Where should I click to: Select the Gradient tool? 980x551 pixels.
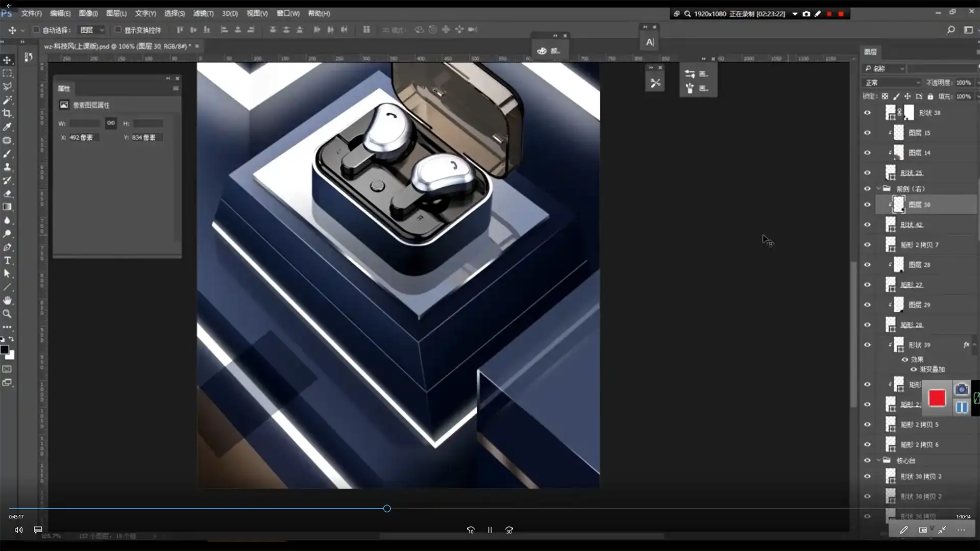coord(7,207)
